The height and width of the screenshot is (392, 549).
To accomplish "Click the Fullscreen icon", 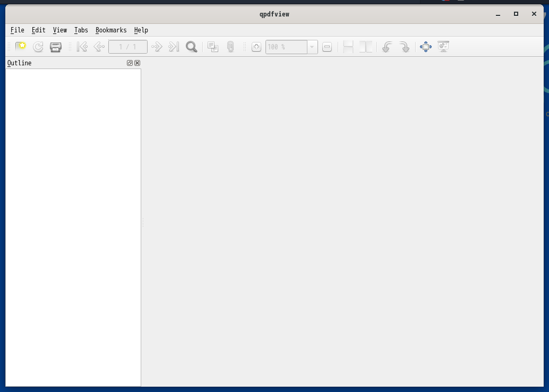I will pyautogui.click(x=426, y=47).
